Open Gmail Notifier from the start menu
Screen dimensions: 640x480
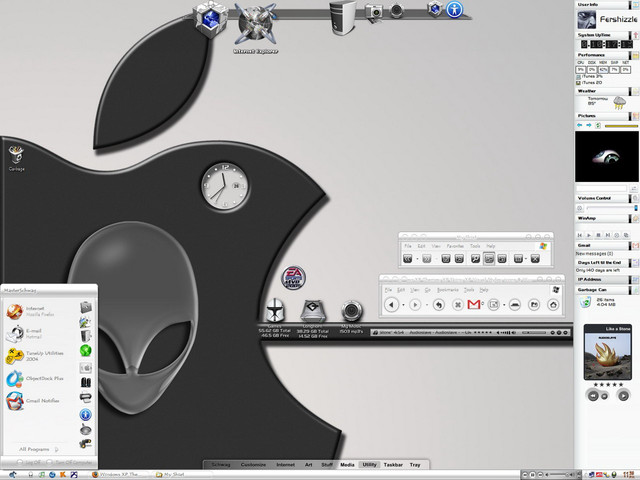tap(33, 401)
